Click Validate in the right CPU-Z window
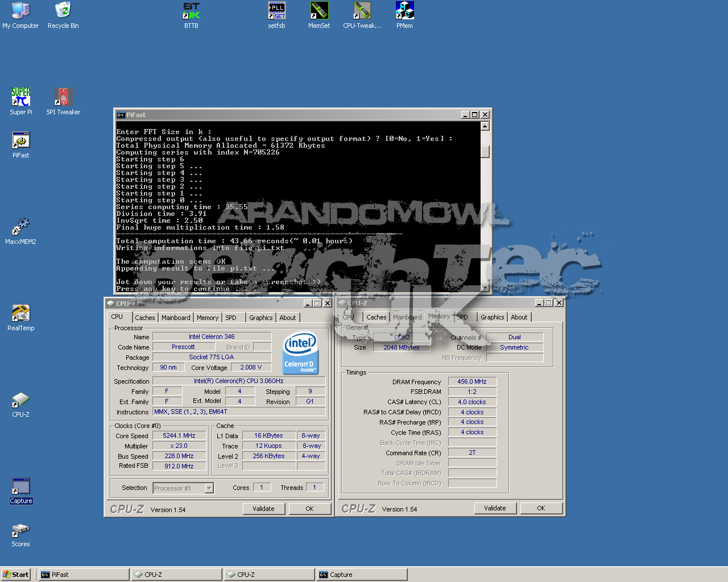Image resolution: width=728 pixels, height=582 pixels. pyautogui.click(x=495, y=508)
